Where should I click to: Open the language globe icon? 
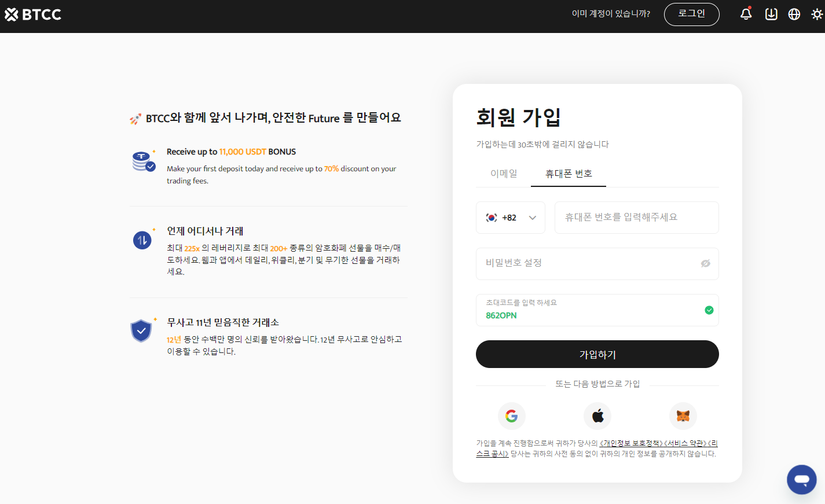tap(794, 14)
